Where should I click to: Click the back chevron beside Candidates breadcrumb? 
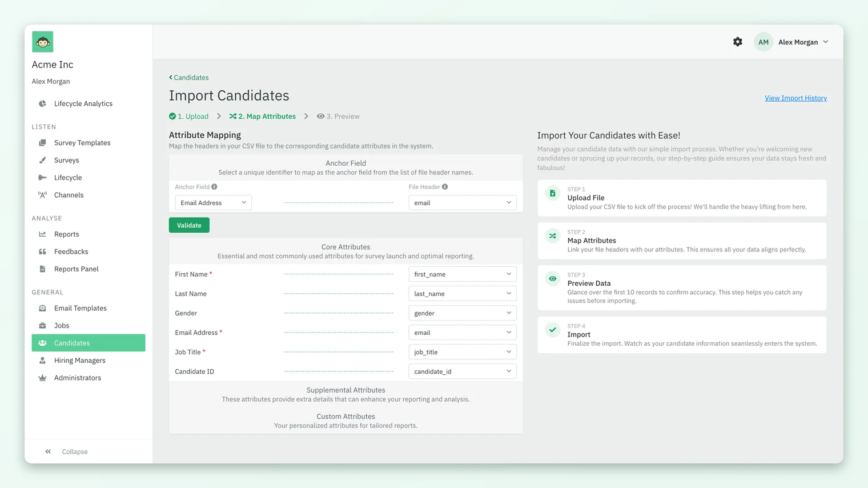click(x=170, y=77)
